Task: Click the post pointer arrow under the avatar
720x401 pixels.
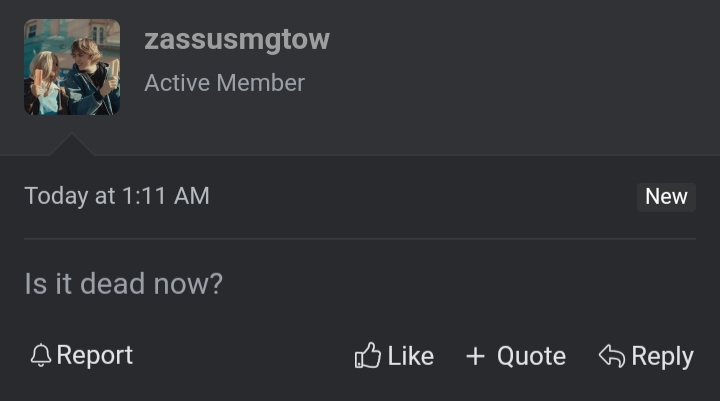Action: [x=72, y=147]
